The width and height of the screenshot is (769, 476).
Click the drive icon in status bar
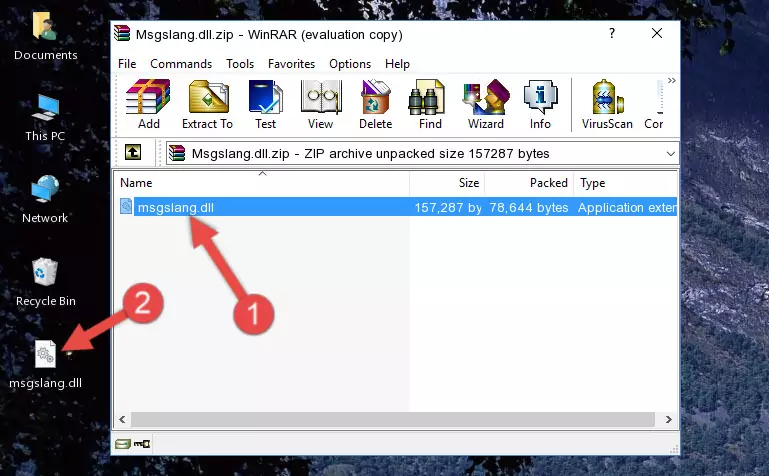pyautogui.click(x=123, y=444)
